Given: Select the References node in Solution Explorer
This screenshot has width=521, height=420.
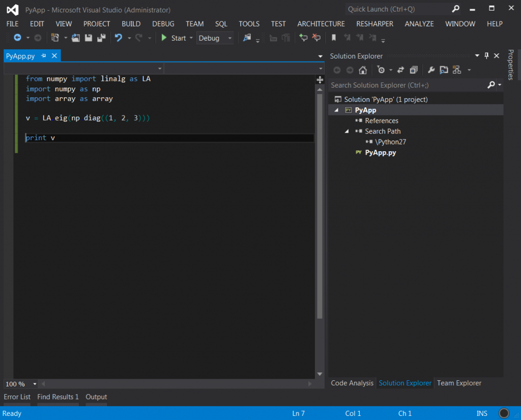Looking at the screenshot, I should click(x=382, y=121).
